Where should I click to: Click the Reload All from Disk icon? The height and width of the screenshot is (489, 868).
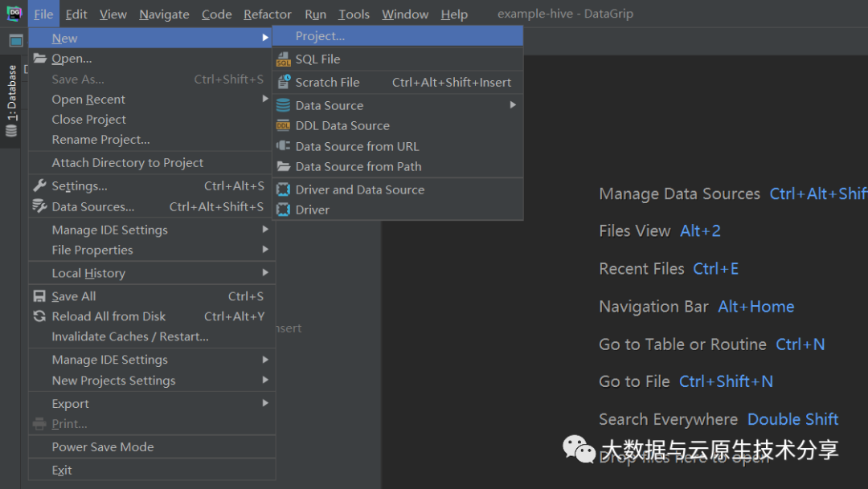point(39,316)
